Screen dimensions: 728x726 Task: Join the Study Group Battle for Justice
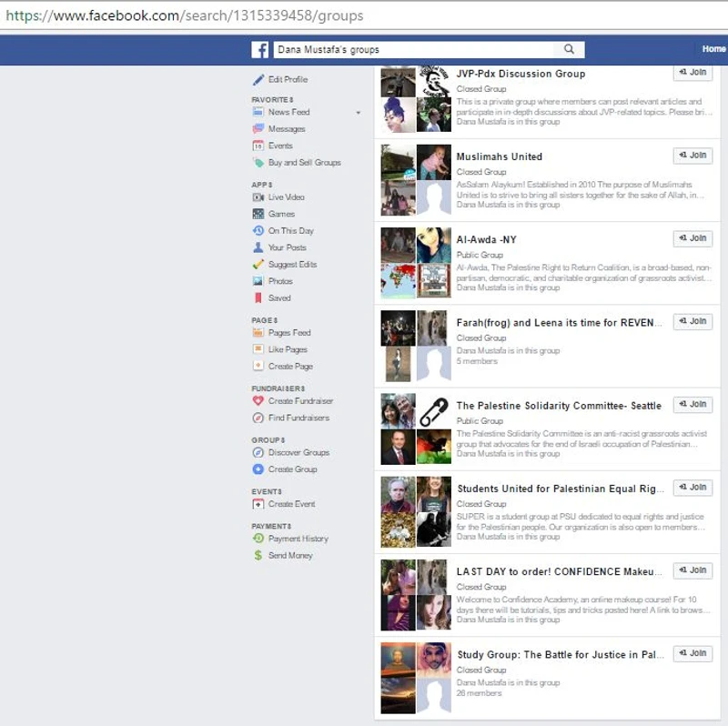pos(693,653)
